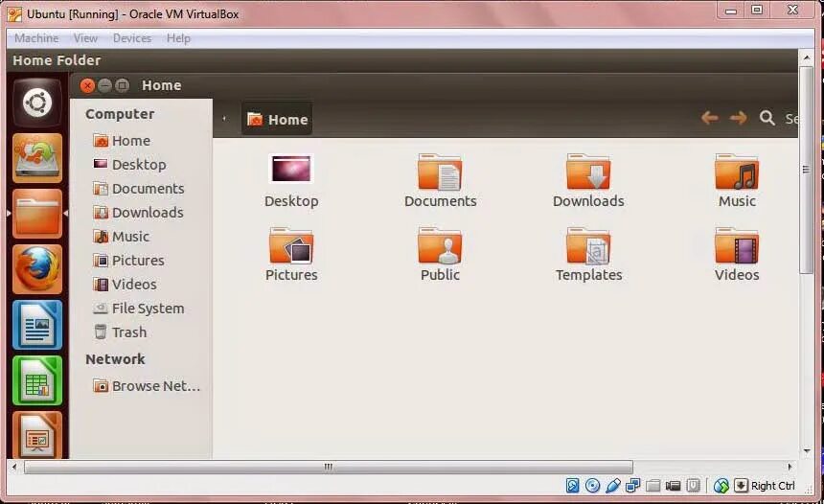
Task: Click the VirtualBox vertical scrollbar thumb
Action: click(806, 170)
